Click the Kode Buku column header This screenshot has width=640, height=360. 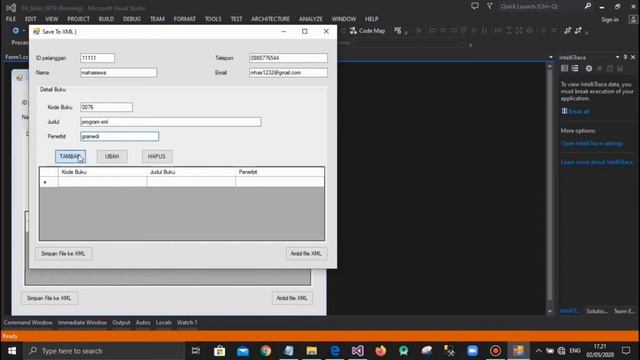coord(102,172)
